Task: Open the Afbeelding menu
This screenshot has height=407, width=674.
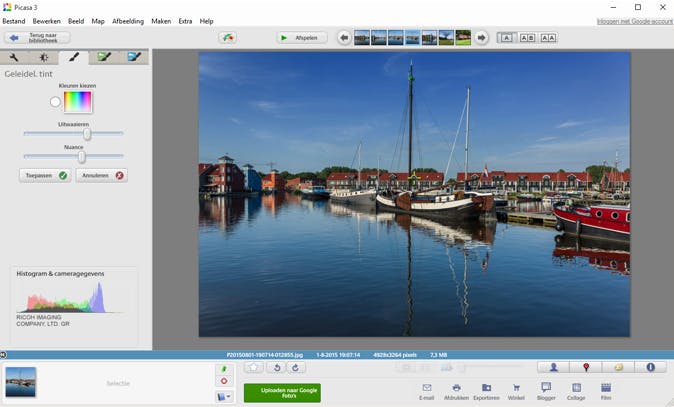Action: [x=127, y=21]
